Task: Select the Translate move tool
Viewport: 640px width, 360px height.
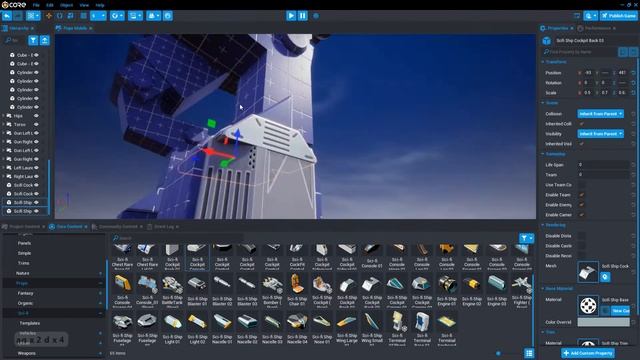Action: coord(49,16)
